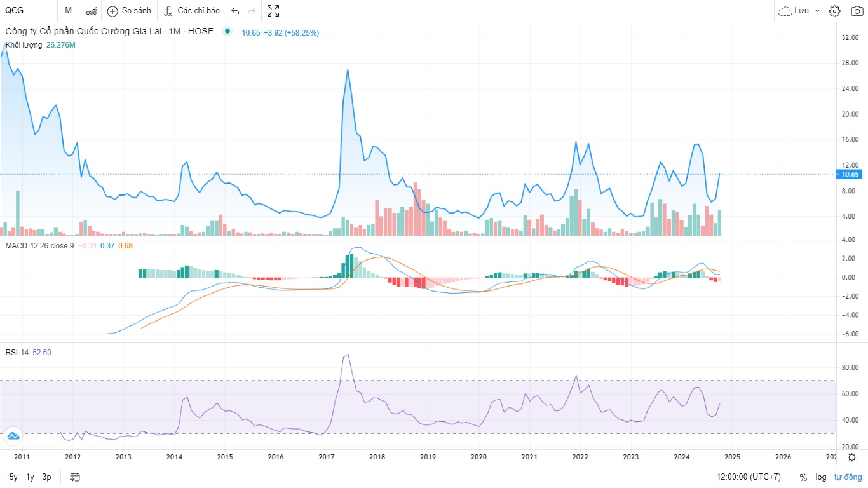Undo the last chart action
This screenshot has height=488, width=868.
(235, 11)
